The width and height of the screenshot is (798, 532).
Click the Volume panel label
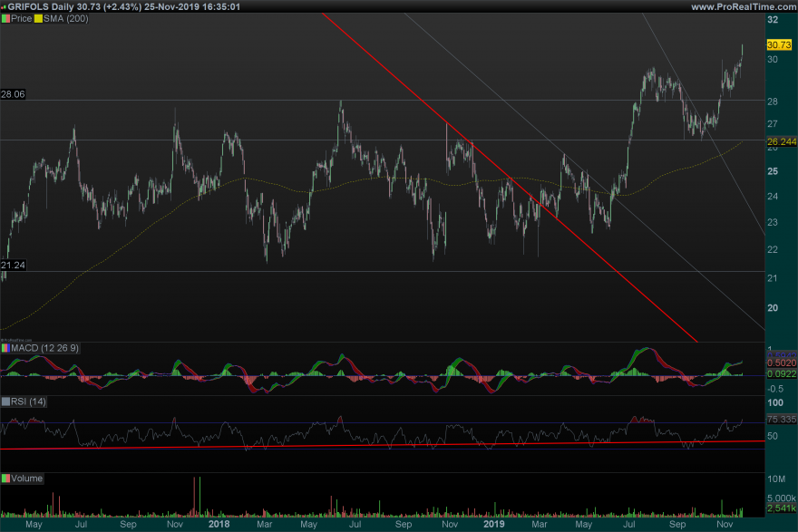tap(27, 478)
